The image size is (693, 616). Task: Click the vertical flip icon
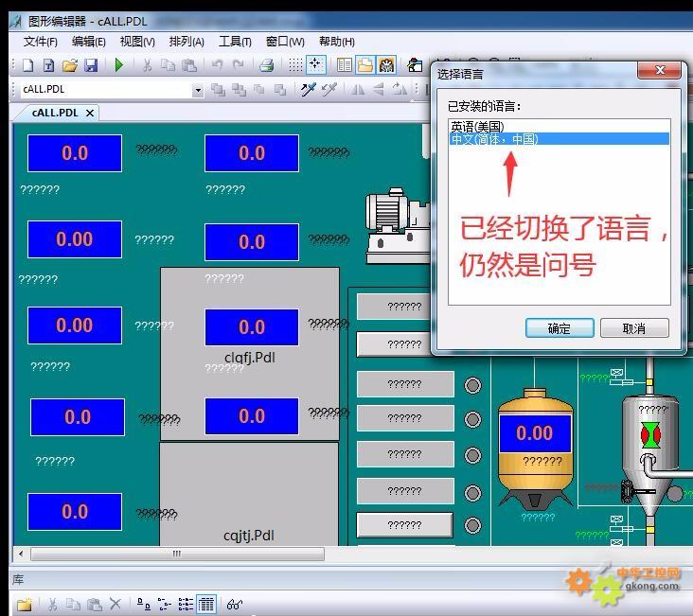[x=379, y=90]
